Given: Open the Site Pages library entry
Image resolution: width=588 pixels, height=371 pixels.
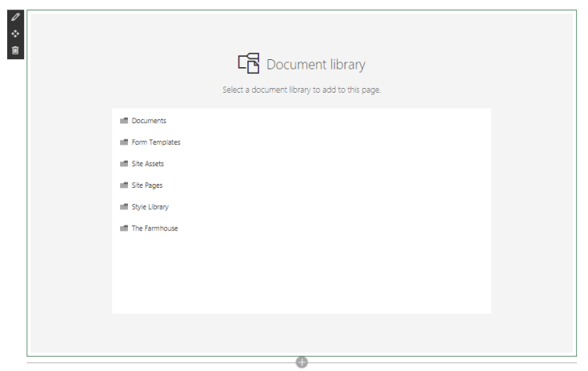Looking at the screenshot, I should (x=147, y=185).
